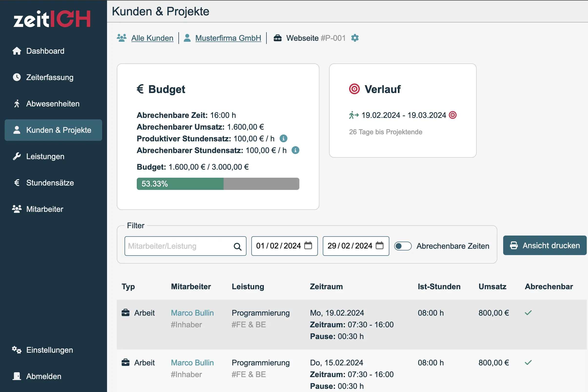Click the group icon beside Alle Kunden
The width and height of the screenshot is (588, 392).
pos(122,38)
